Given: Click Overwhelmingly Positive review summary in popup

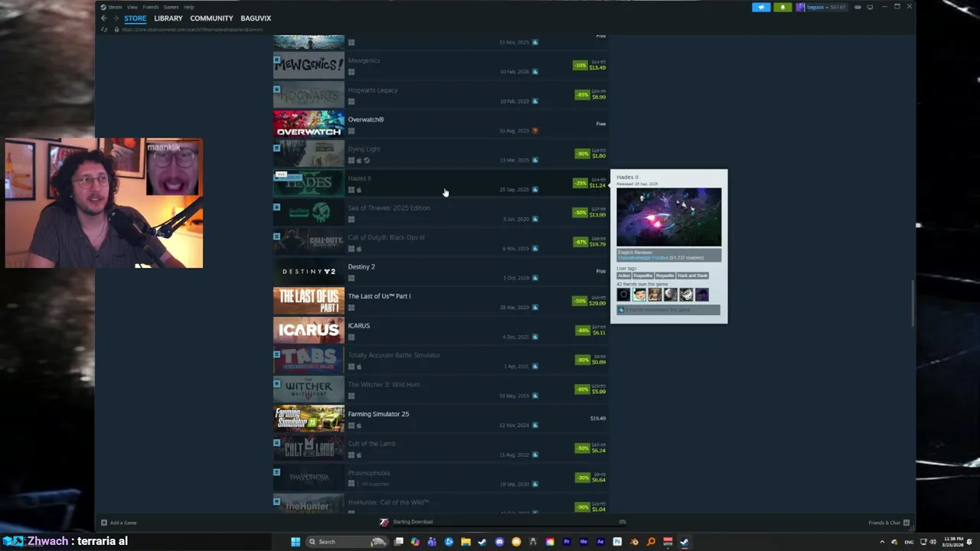Looking at the screenshot, I should coord(643,258).
